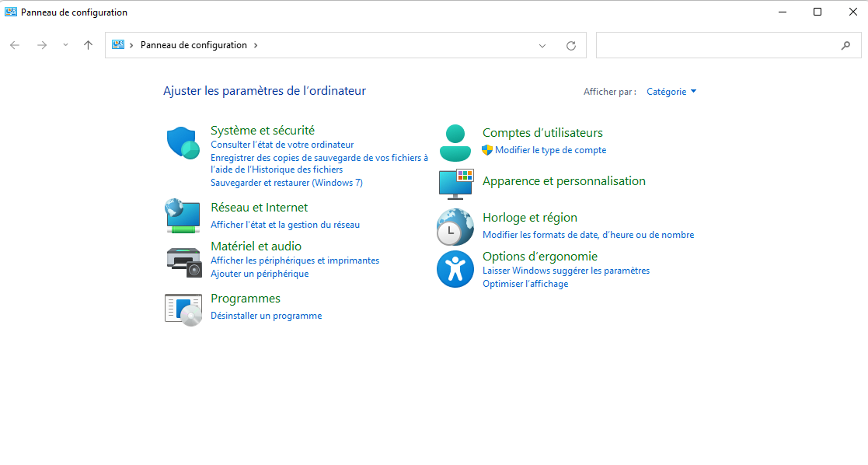This screenshot has width=868, height=465.
Task: Maximize the Panneau de configuration window
Action: [x=817, y=12]
